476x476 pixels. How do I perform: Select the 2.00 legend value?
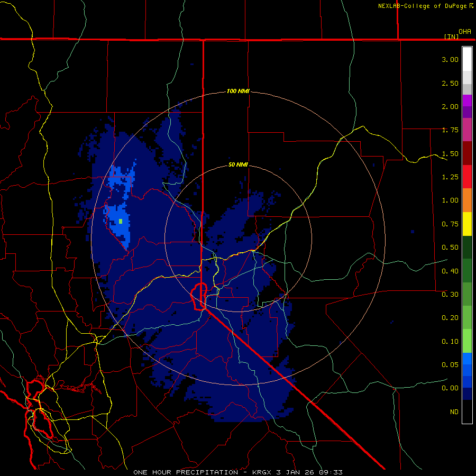click(450, 106)
